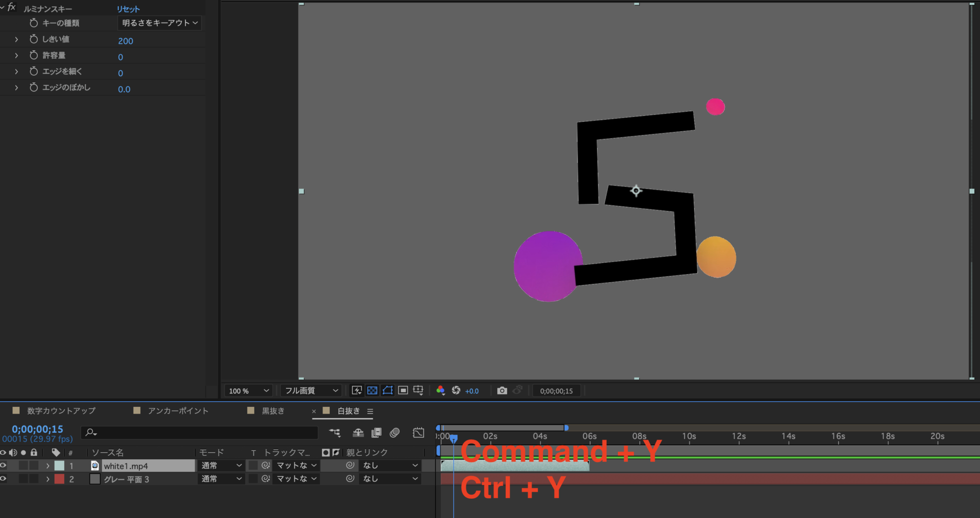Open the 明るさをキーアウト key type dropdown
The height and width of the screenshot is (518, 980).
click(x=159, y=23)
